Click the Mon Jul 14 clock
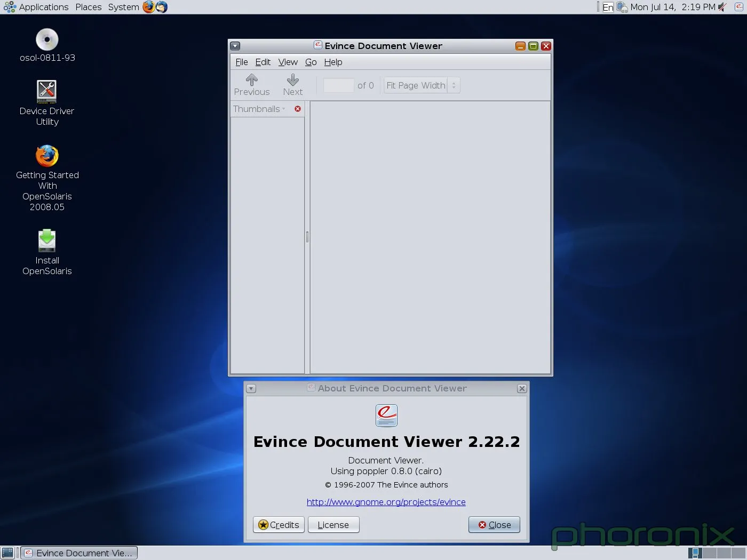Image resolution: width=747 pixels, height=560 pixels. pyautogui.click(x=673, y=7)
